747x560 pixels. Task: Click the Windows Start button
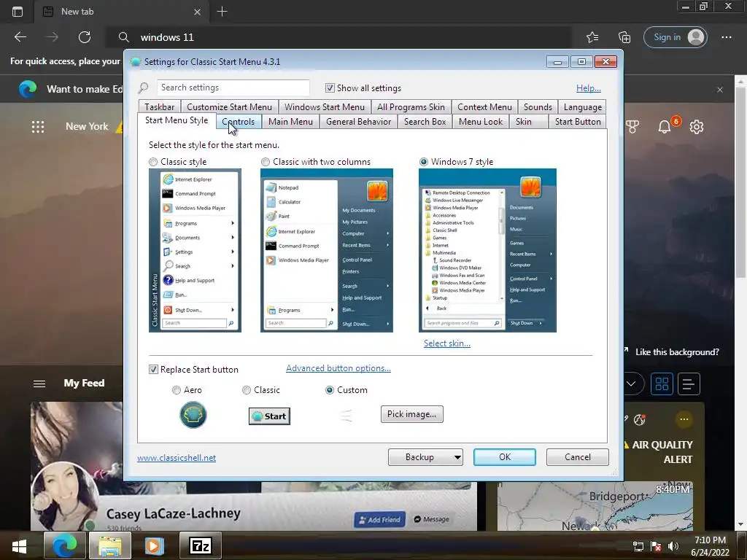pos(20,545)
